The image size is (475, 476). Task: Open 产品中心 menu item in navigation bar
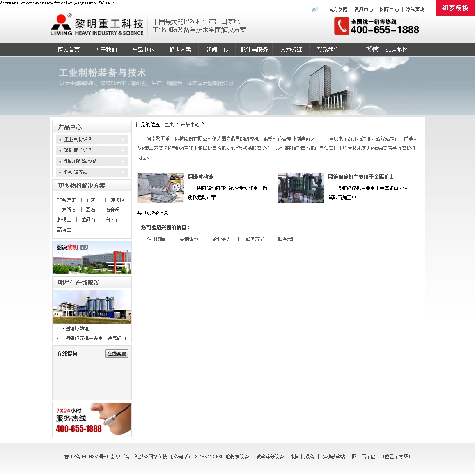[x=143, y=50]
